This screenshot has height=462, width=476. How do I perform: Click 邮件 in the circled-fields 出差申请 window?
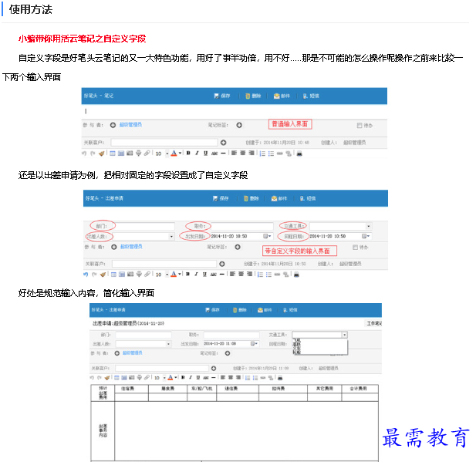[x=279, y=198]
